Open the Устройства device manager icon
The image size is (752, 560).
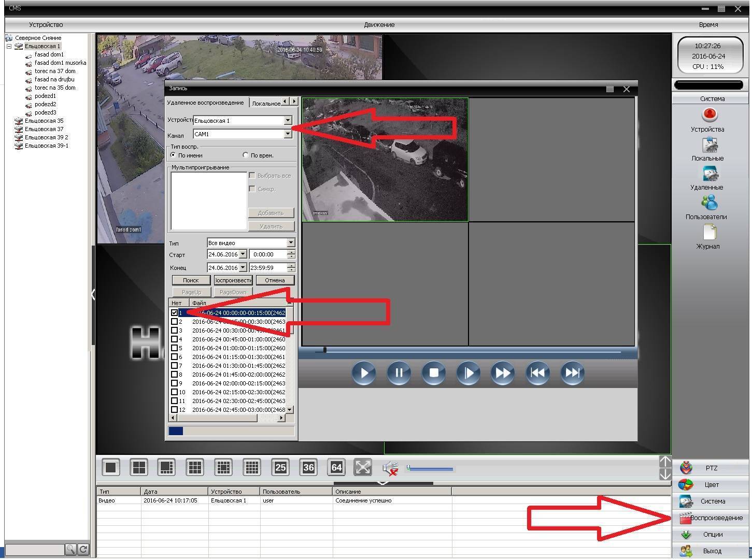coord(709,116)
